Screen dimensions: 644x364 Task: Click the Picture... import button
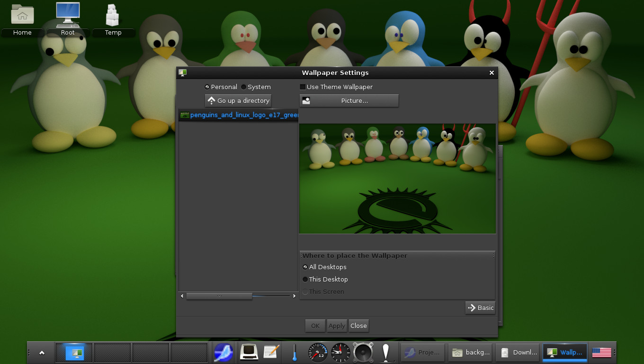(x=349, y=100)
